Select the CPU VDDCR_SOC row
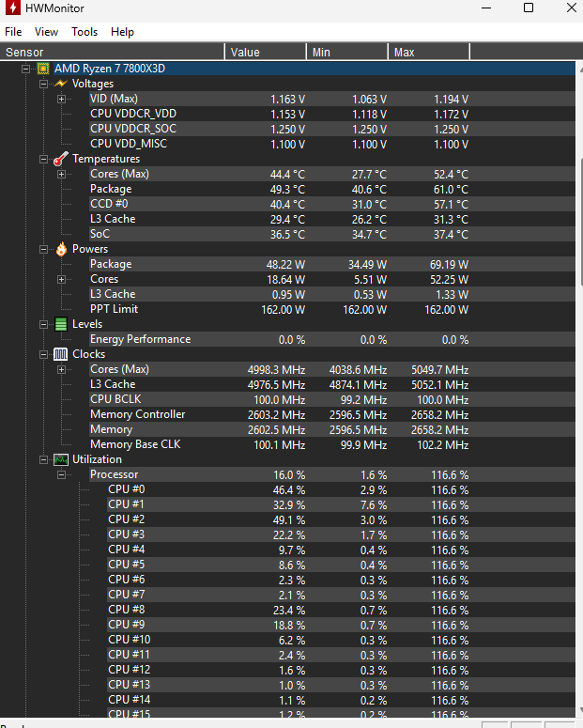The height and width of the screenshot is (728, 583). click(332, 129)
